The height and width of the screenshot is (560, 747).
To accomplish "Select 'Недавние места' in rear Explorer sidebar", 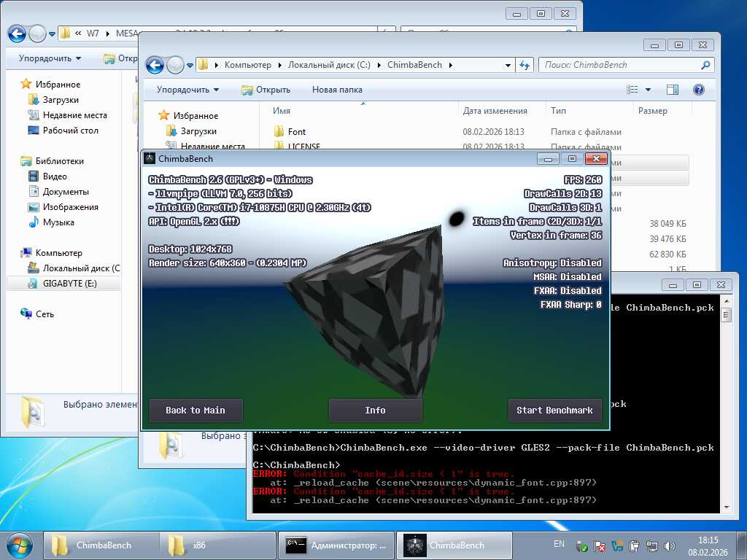I will [75, 114].
